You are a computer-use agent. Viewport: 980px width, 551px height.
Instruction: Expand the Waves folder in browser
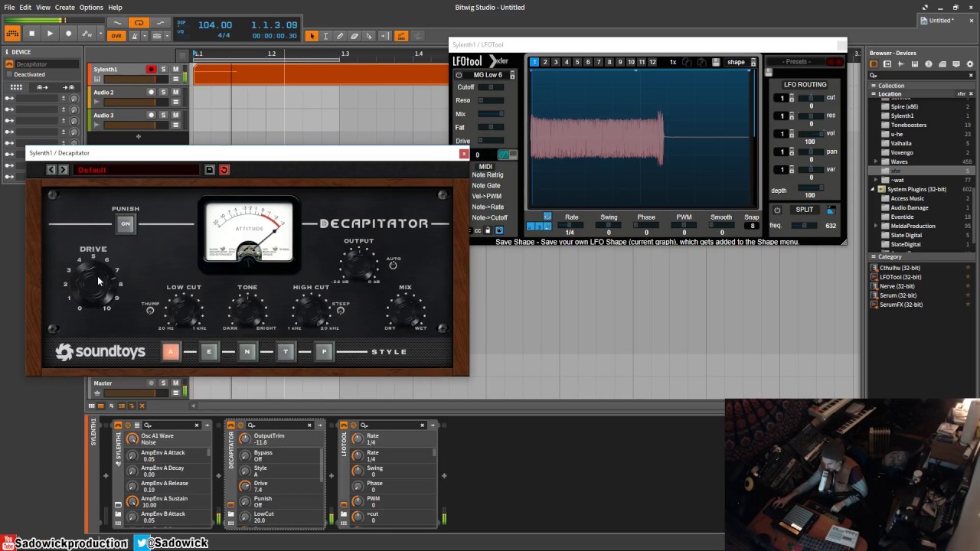876,161
